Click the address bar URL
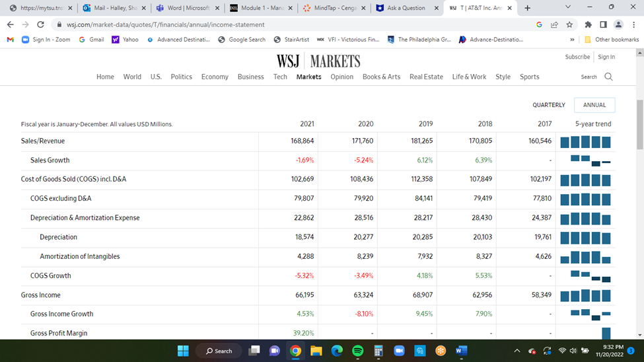Image resolution: width=644 pixels, height=362 pixels. (166, 24)
